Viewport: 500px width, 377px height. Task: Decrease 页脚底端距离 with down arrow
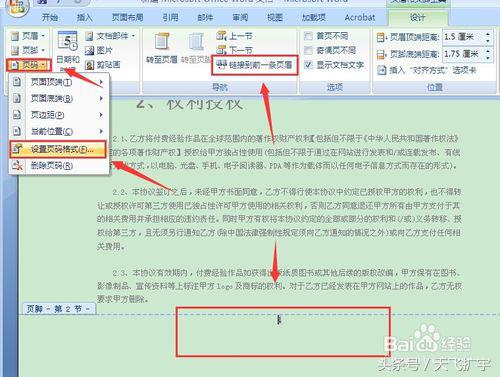488,57
